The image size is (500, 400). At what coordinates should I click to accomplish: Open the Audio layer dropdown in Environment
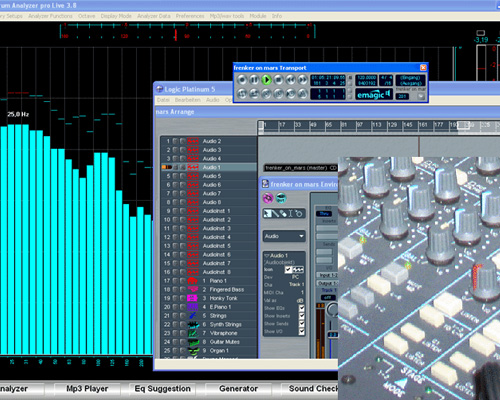(x=284, y=236)
